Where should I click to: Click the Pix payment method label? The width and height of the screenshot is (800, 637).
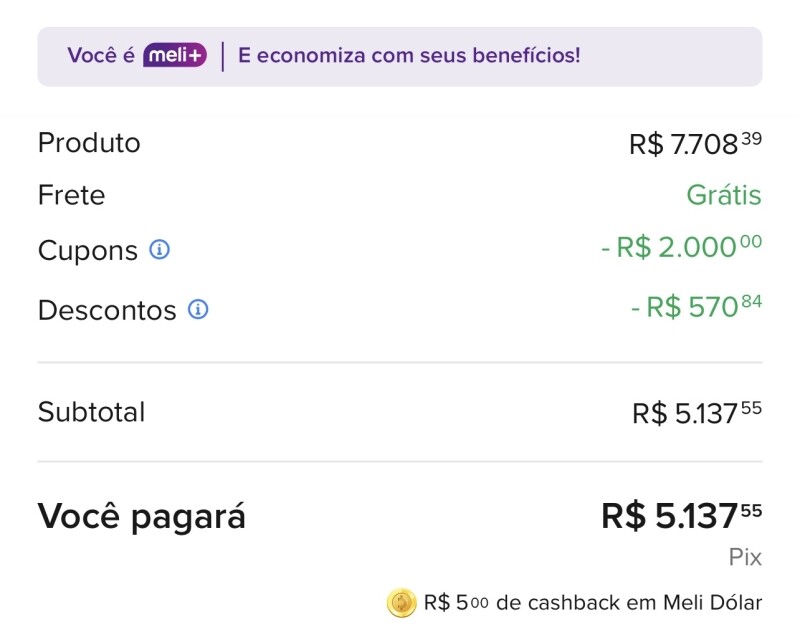745,558
